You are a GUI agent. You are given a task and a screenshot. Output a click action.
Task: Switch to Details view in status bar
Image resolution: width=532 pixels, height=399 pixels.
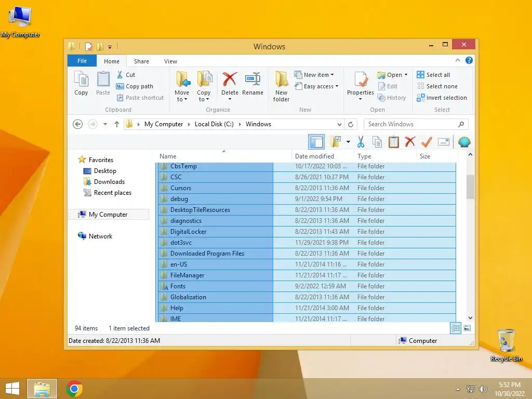(x=456, y=328)
